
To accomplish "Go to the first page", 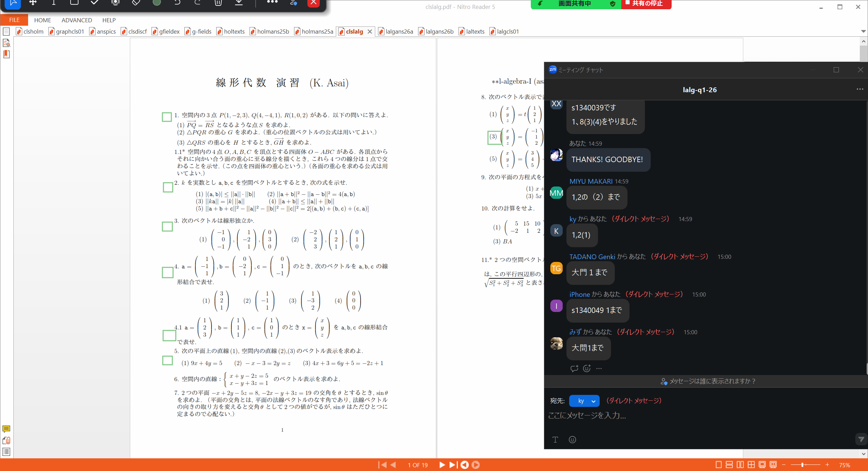I will point(382,465).
